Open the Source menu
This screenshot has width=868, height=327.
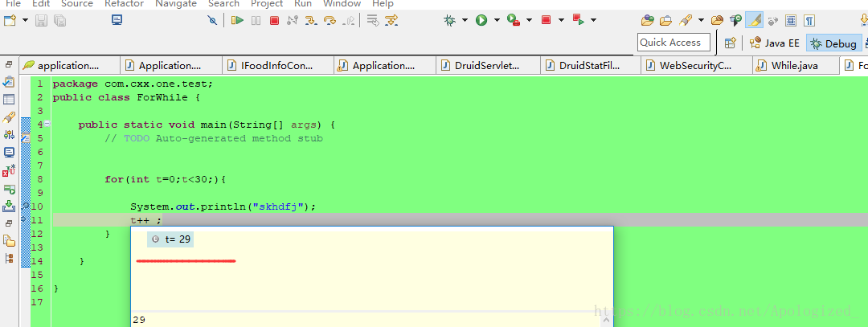76,3
